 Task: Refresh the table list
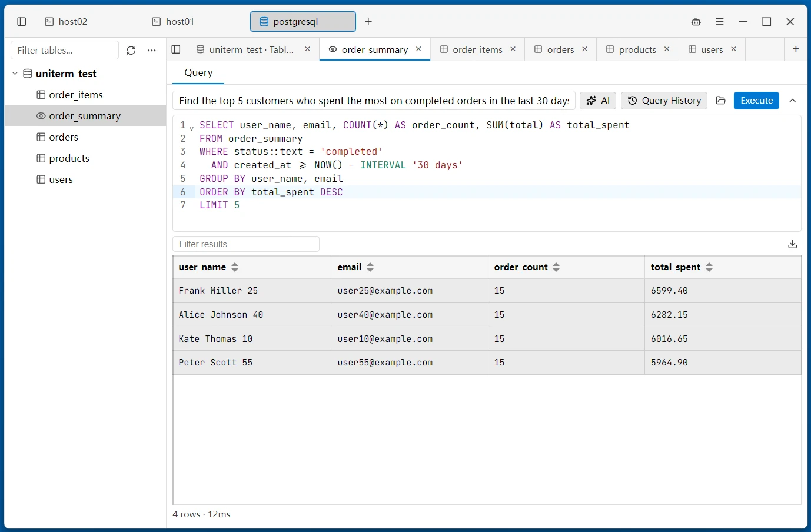point(131,51)
